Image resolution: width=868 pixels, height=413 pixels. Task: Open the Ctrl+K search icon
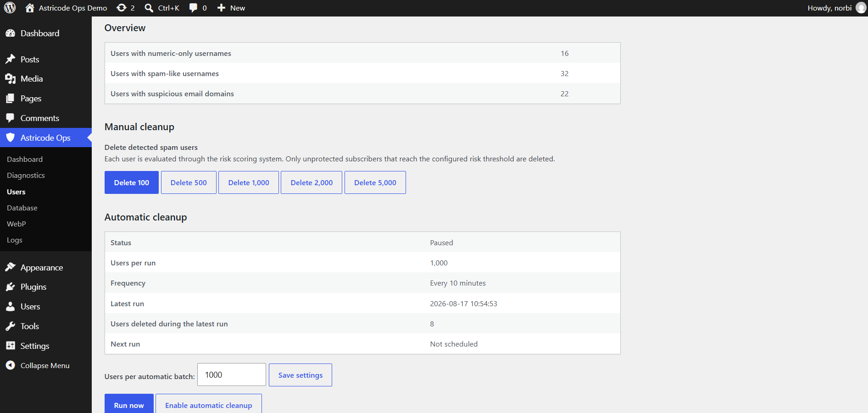(x=149, y=8)
